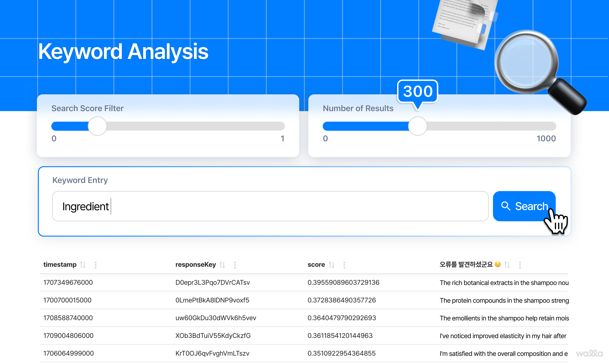Click the Number of Results slider handle
Viewport: 609px width, 364px height.
click(x=417, y=126)
